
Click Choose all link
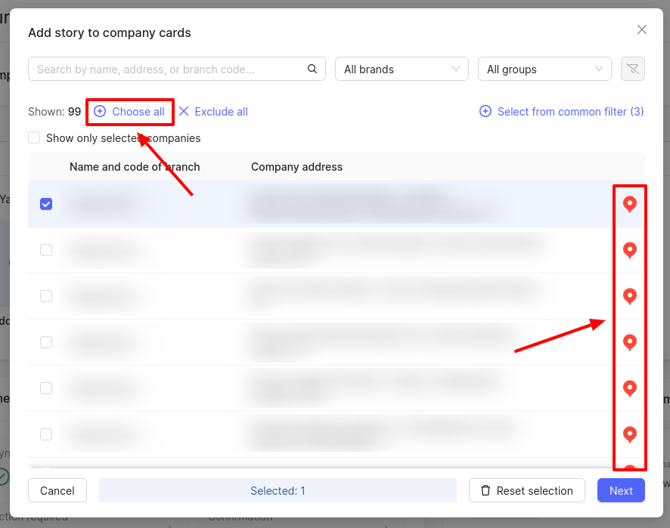[x=130, y=112]
